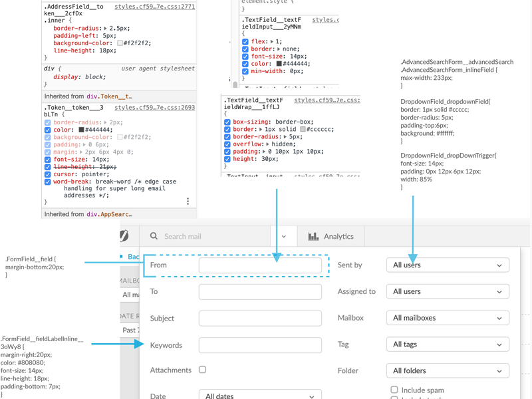
Task: Click the Back link
Action: click(133, 257)
